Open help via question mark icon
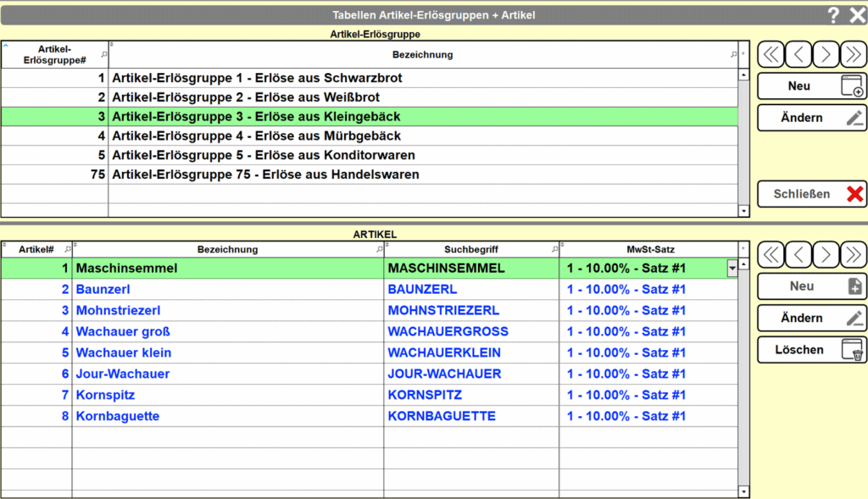Image resolution: width=868 pixels, height=499 pixels. [x=833, y=15]
